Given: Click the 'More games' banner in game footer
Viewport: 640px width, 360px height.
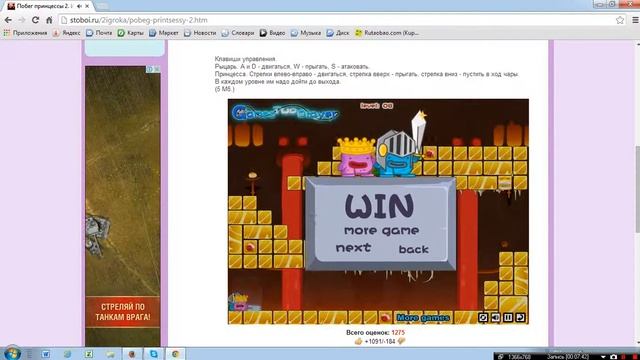Looking at the screenshot, I should pyautogui.click(x=423, y=318).
